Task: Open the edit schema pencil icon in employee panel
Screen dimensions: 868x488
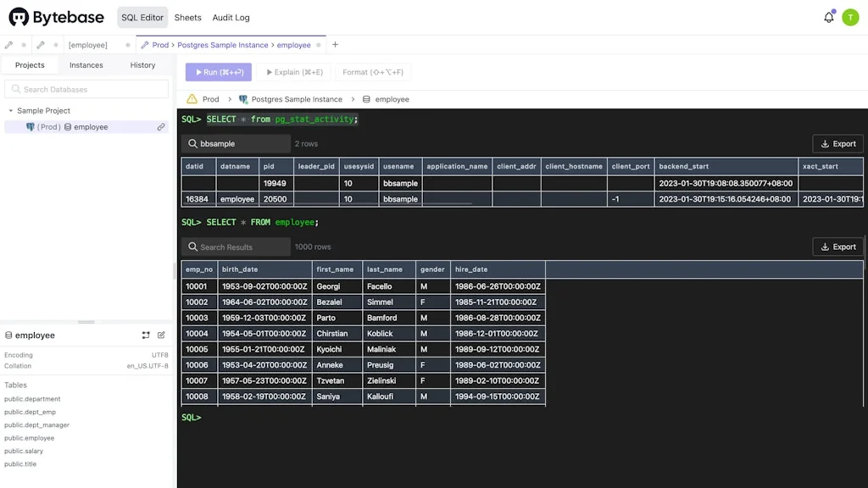Action: [x=161, y=335]
